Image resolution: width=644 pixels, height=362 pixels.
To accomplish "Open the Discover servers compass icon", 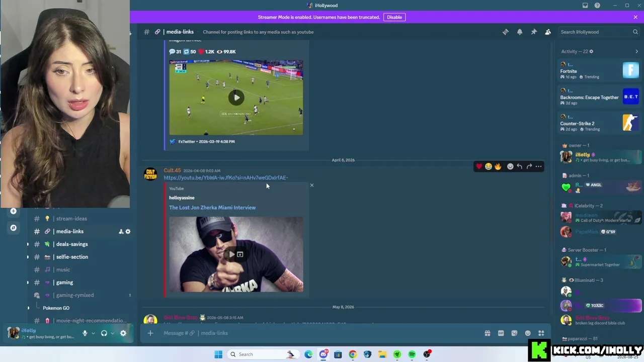I will coord(14,228).
